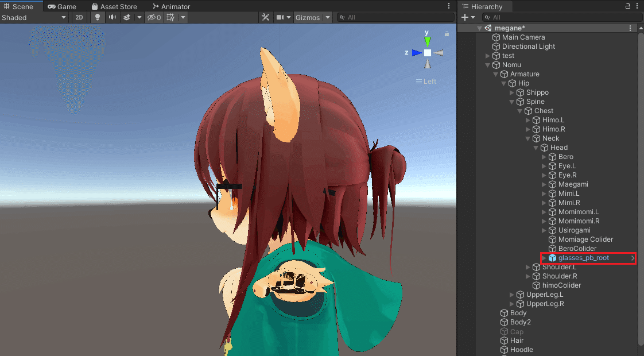
Task: Open Gizmos dropdown arrow
Action: pyautogui.click(x=328, y=17)
